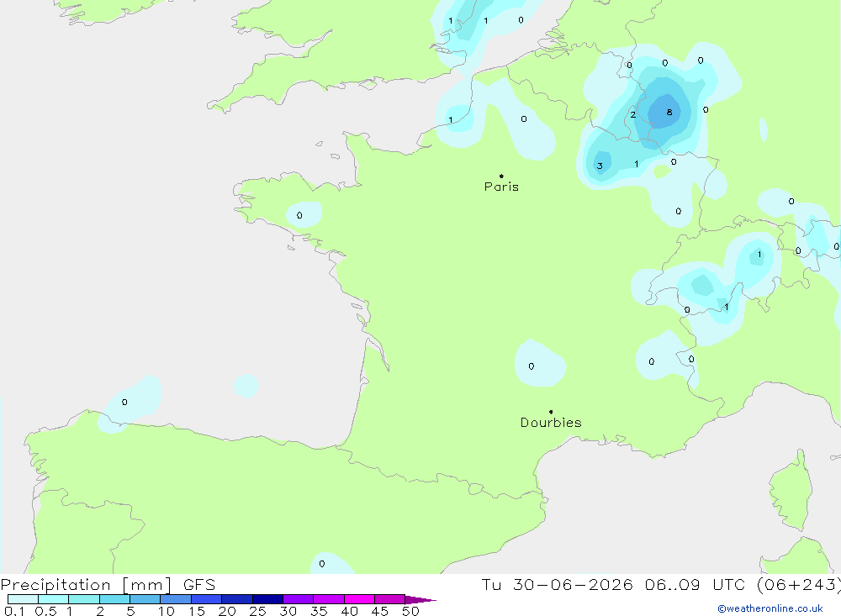Image resolution: width=841 pixels, height=616 pixels.
Task: Click the precipitation value 2 on map
Action: point(633,114)
